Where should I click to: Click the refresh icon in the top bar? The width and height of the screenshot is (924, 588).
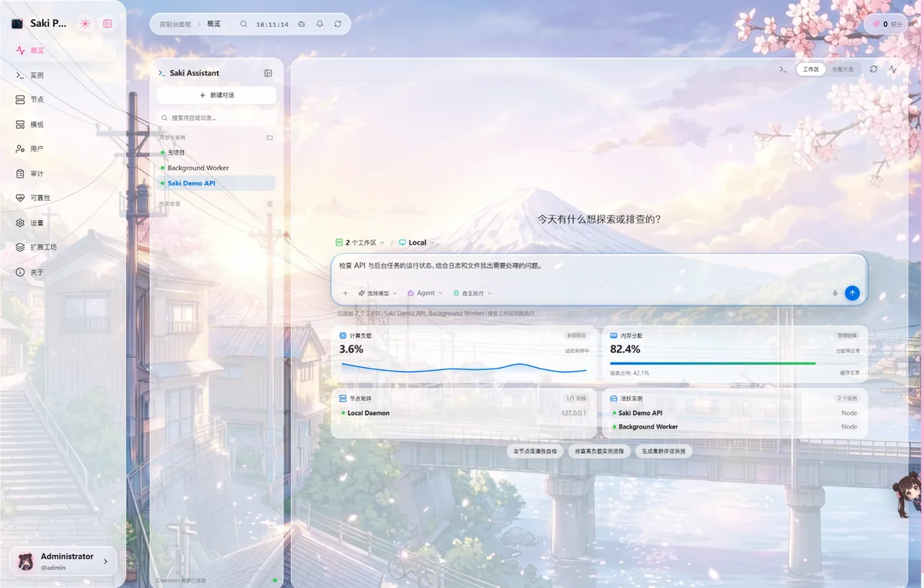point(338,24)
